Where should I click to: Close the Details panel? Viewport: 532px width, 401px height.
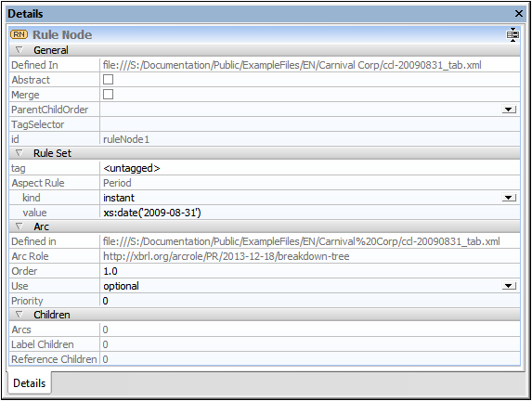519,14
